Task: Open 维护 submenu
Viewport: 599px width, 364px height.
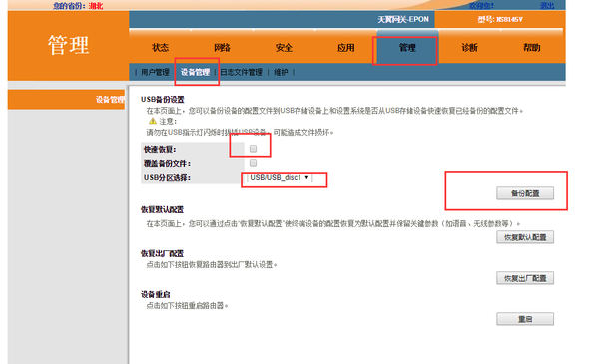Action: click(281, 72)
